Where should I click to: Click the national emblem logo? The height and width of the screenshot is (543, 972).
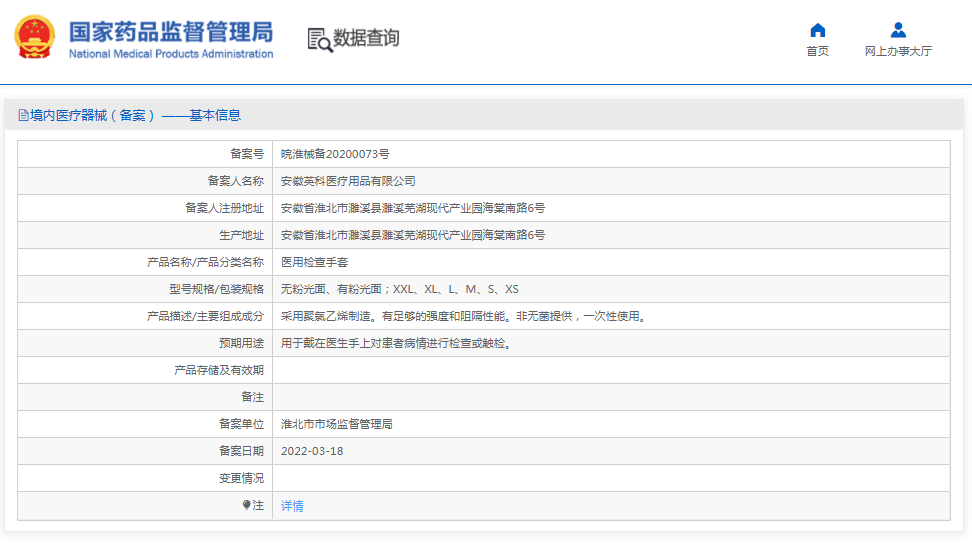(x=36, y=38)
